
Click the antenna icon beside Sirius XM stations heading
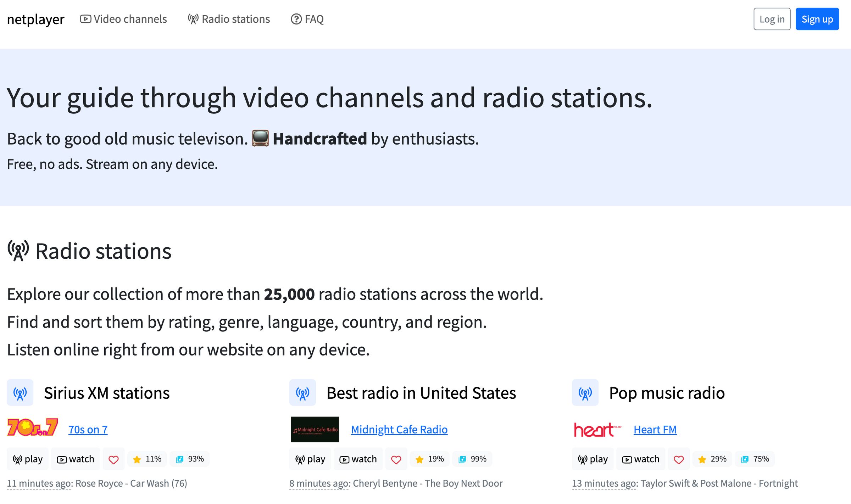pyautogui.click(x=20, y=393)
